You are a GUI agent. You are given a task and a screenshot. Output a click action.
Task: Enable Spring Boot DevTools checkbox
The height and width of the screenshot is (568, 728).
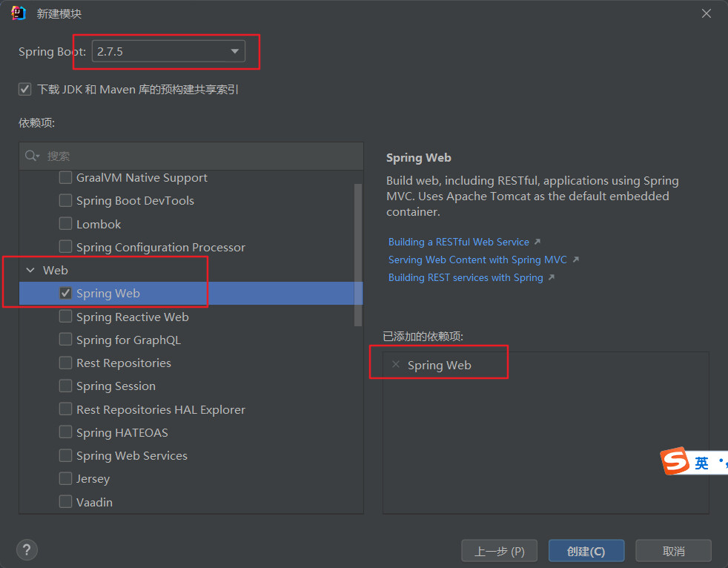coord(65,200)
